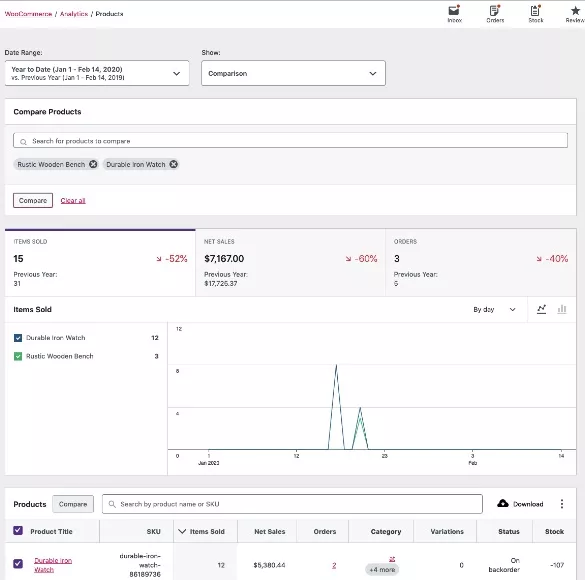Sort by the SKU column header
This screenshot has height=580, width=585.
tap(153, 531)
